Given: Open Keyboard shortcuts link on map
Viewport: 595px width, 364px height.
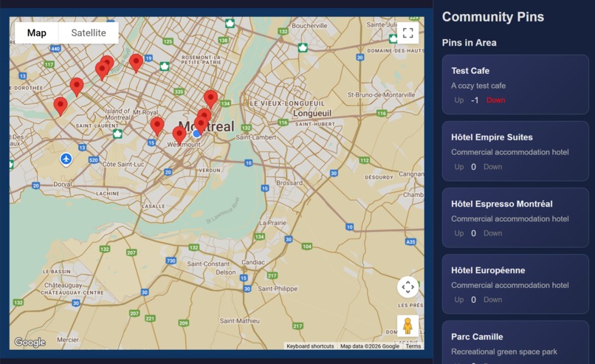Looking at the screenshot, I should pos(310,346).
